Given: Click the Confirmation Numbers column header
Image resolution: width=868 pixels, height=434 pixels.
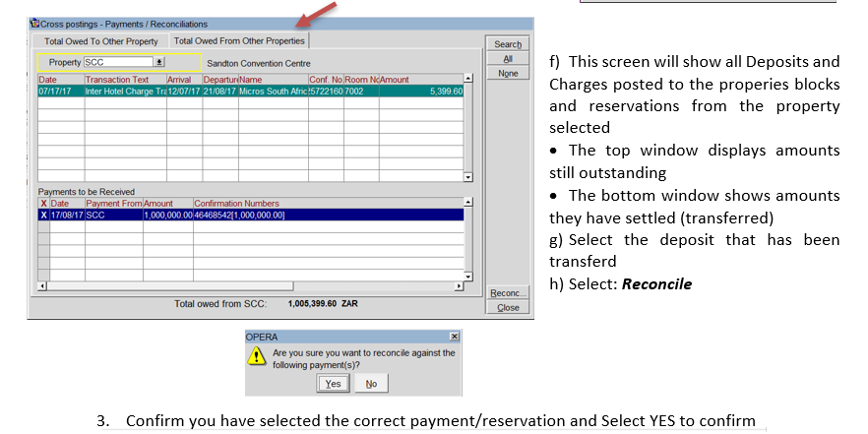Looking at the screenshot, I should coord(329,203).
